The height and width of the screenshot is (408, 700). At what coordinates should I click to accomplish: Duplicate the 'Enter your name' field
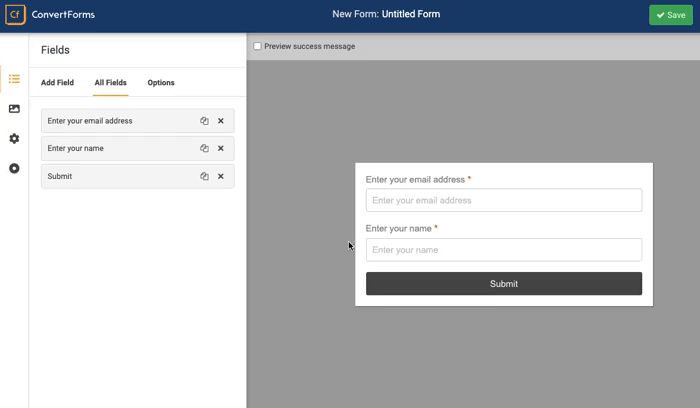pyautogui.click(x=204, y=149)
